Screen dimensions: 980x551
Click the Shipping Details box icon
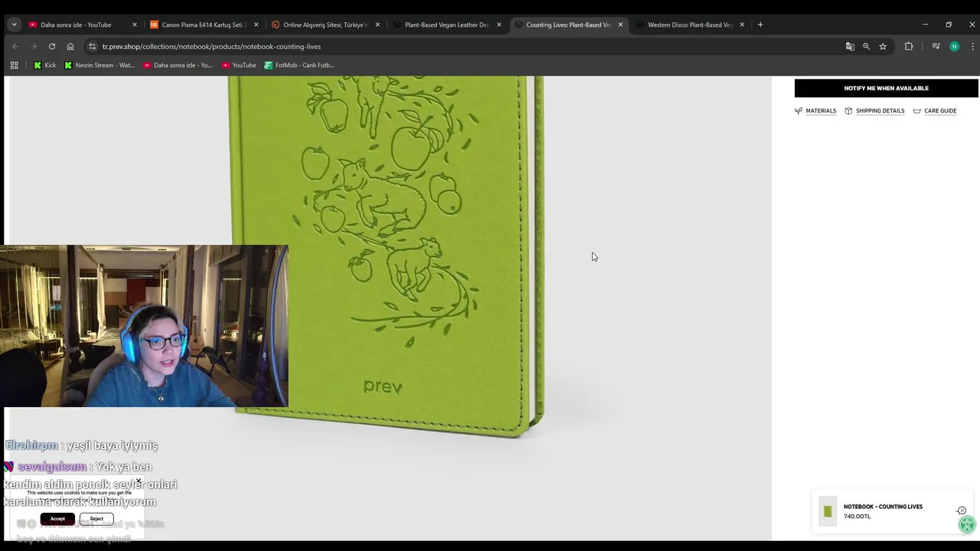click(848, 111)
